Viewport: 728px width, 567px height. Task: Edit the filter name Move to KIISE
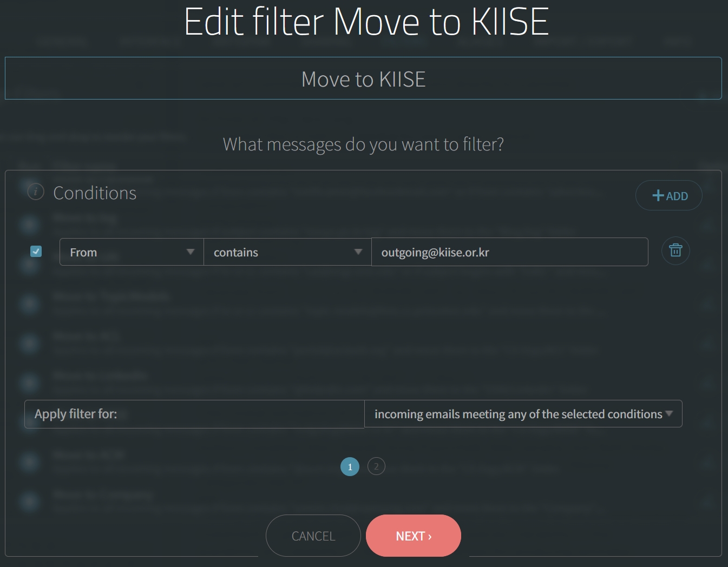click(x=363, y=78)
